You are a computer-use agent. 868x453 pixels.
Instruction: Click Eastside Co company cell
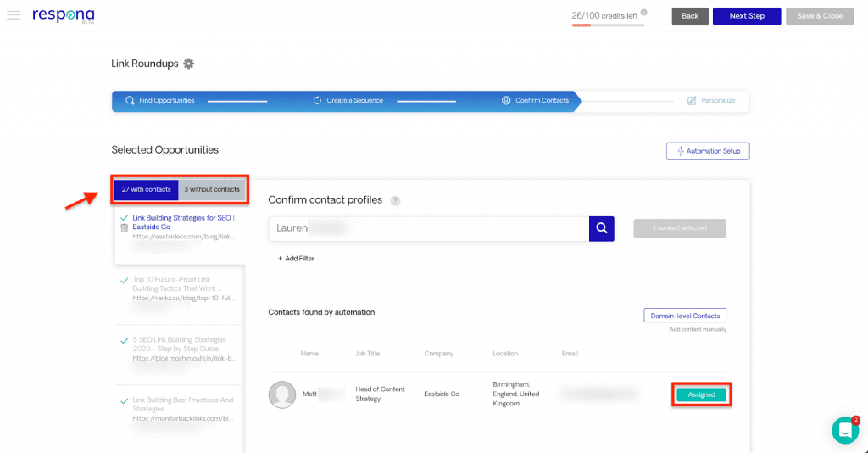coord(442,394)
